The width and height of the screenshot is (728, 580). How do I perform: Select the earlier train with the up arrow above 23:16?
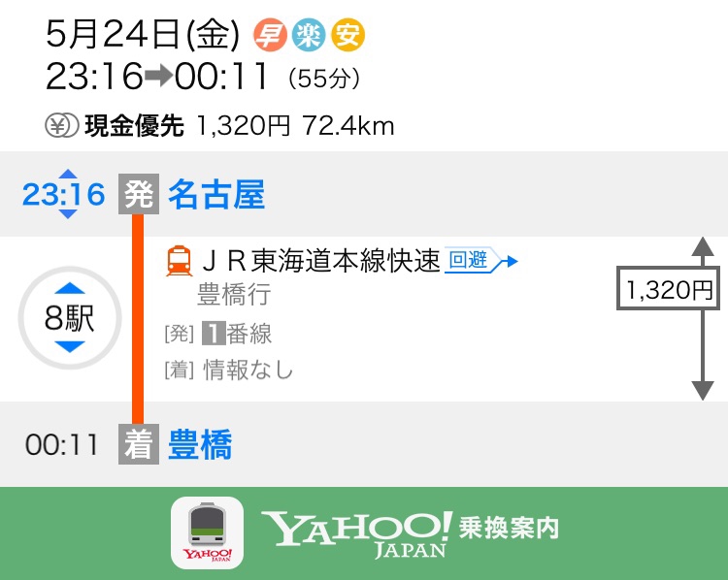(x=68, y=175)
